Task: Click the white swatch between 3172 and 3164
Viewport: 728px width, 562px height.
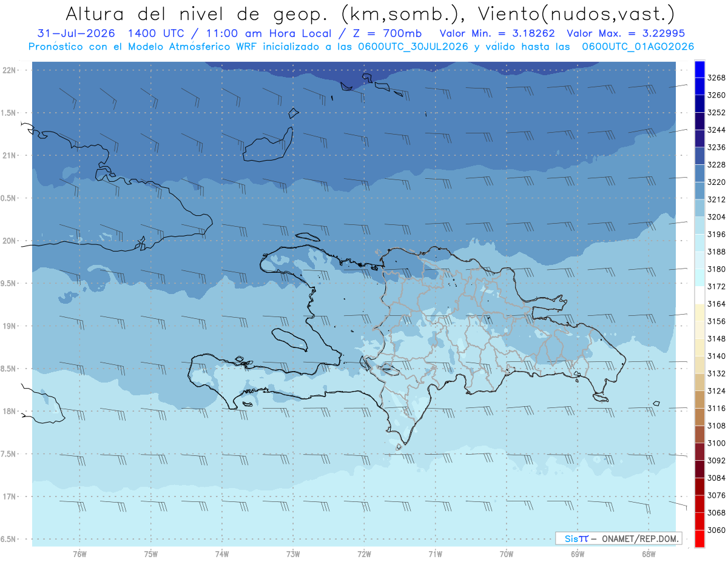Action: coord(699,295)
